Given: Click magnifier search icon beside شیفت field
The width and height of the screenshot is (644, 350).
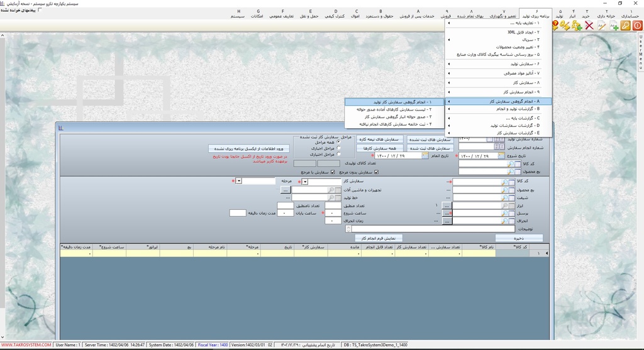Looking at the screenshot, I should point(504,197).
